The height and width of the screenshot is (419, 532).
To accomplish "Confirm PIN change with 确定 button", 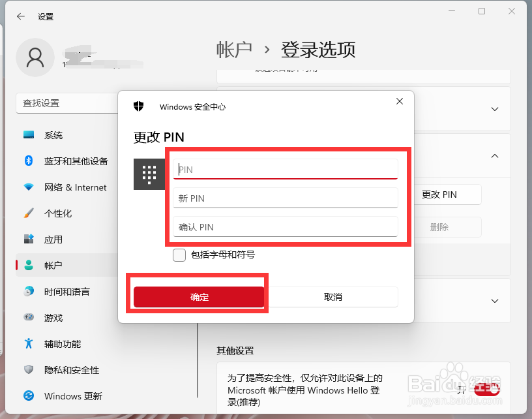I will click(x=199, y=297).
